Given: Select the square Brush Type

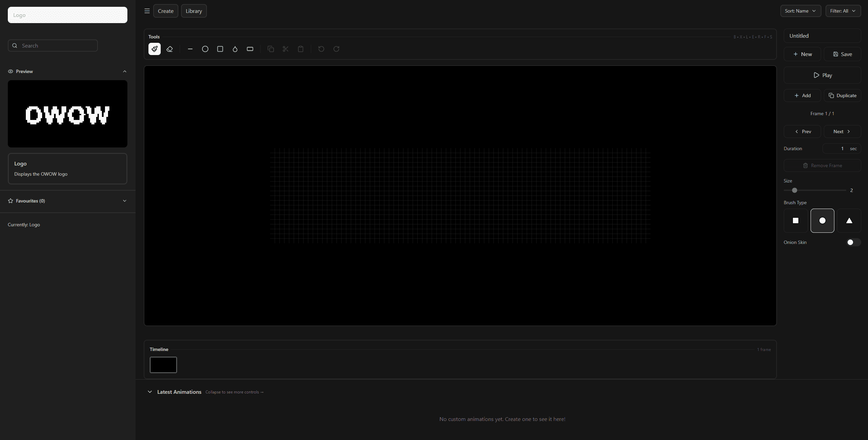Looking at the screenshot, I should coord(795,221).
